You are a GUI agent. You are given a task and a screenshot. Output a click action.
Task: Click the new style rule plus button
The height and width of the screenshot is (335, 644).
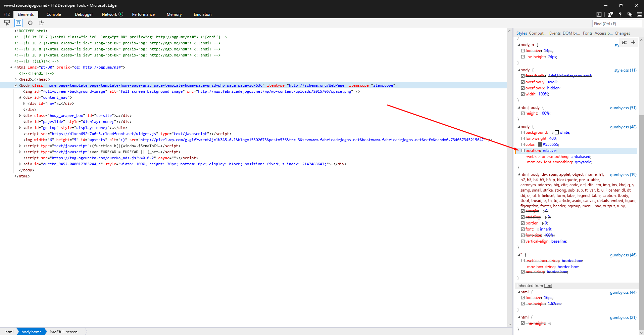[633, 42]
